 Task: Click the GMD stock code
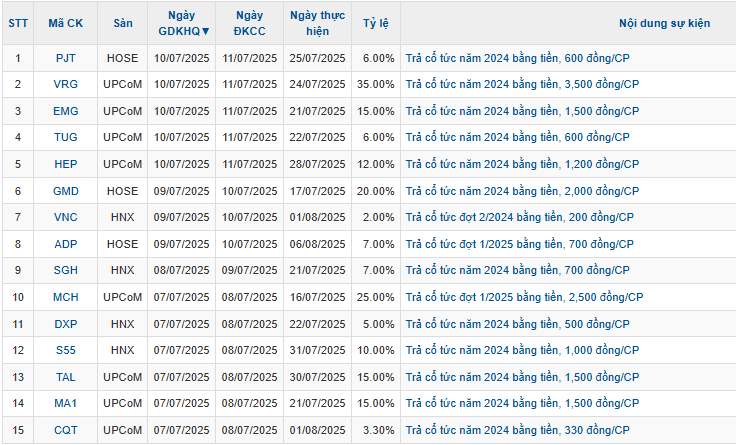pos(66,190)
